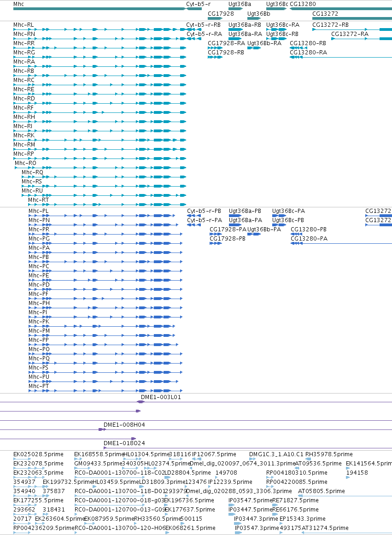Click the 194158 EST label
Screen dimensions: 392x535
pos(357,473)
